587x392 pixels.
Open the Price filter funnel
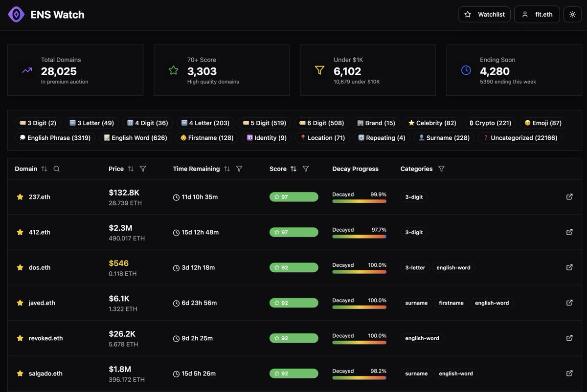(x=143, y=169)
